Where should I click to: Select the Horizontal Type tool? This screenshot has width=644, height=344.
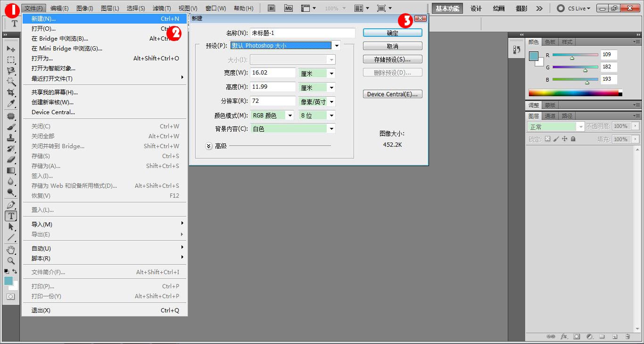11,216
